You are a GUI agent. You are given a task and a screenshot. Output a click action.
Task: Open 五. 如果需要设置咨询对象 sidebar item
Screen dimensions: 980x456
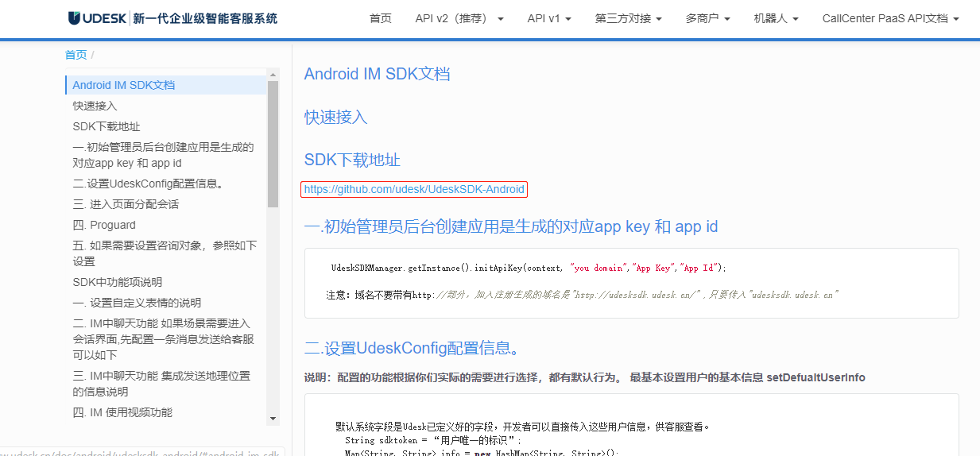tap(166, 253)
